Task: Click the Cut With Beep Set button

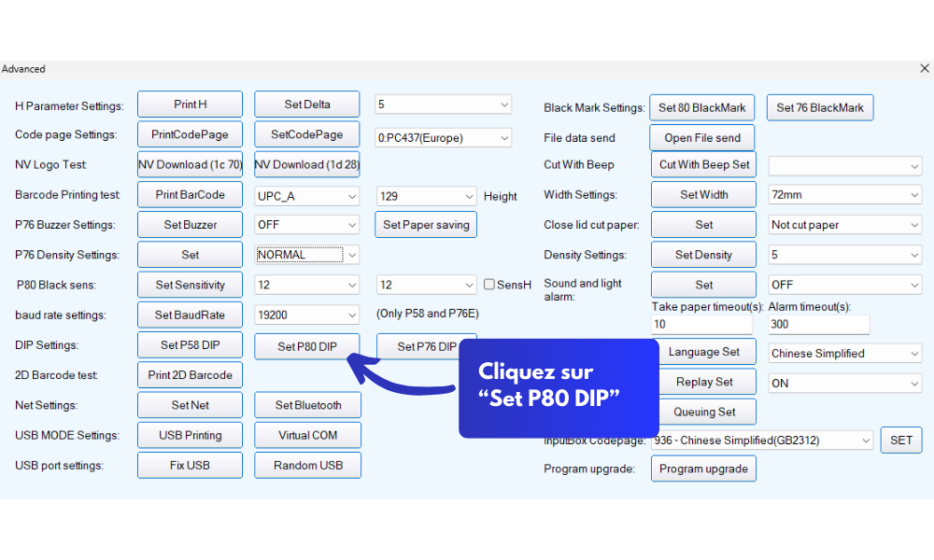Action: pyautogui.click(x=703, y=165)
